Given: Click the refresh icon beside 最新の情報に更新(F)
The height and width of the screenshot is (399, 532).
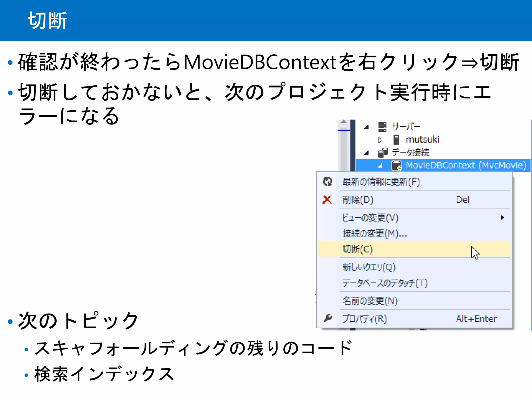Looking at the screenshot, I should (x=327, y=181).
